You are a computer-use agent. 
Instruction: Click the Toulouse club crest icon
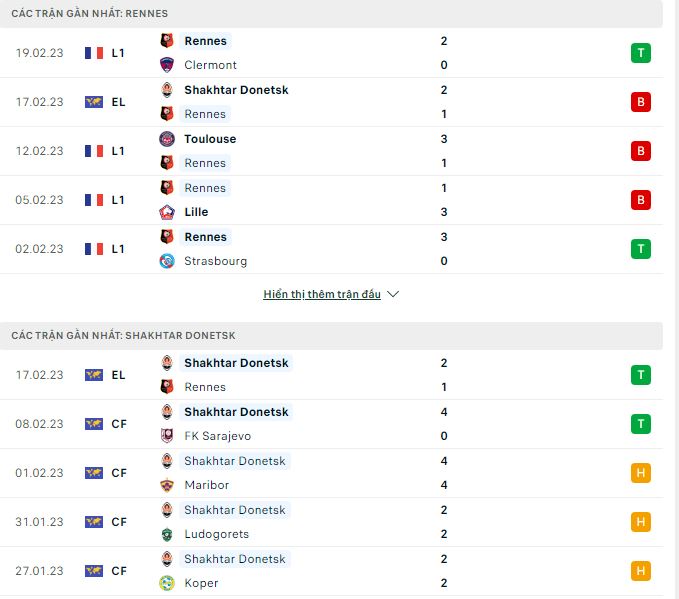pos(167,139)
